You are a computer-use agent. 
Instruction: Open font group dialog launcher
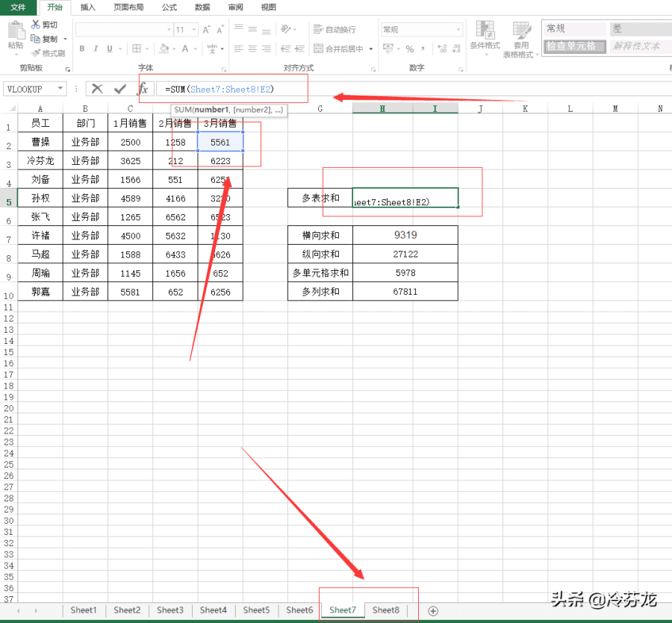click(224, 69)
